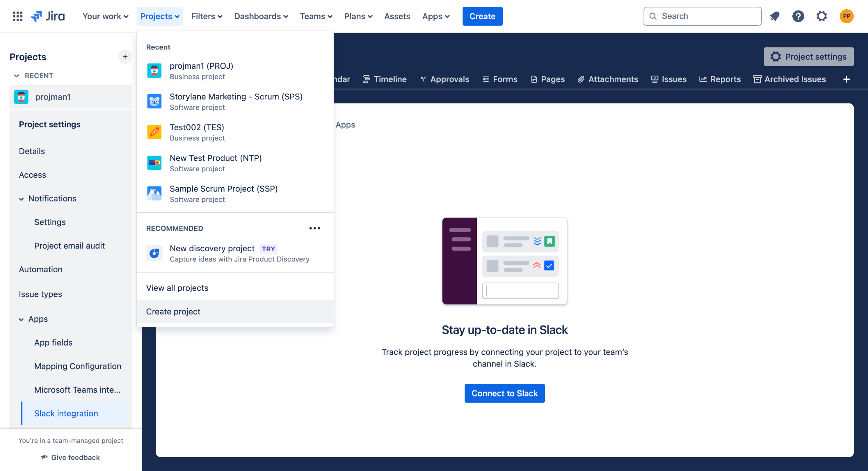Add a tab with plus after Archived Issues

point(847,79)
